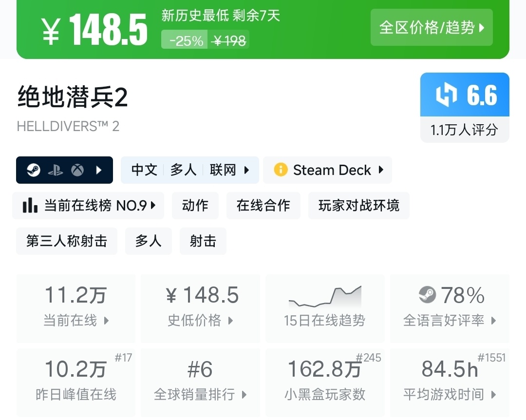This screenshot has height=420, width=526.
Task: Click the bar chart ranking icon
Action: pyautogui.click(x=30, y=206)
